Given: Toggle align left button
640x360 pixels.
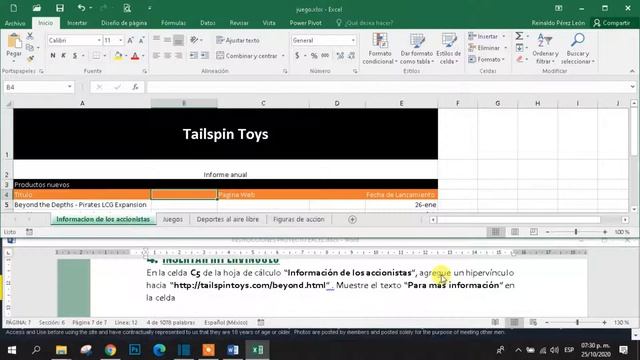Looking at the screenshot, I should (x=156, y=56).
